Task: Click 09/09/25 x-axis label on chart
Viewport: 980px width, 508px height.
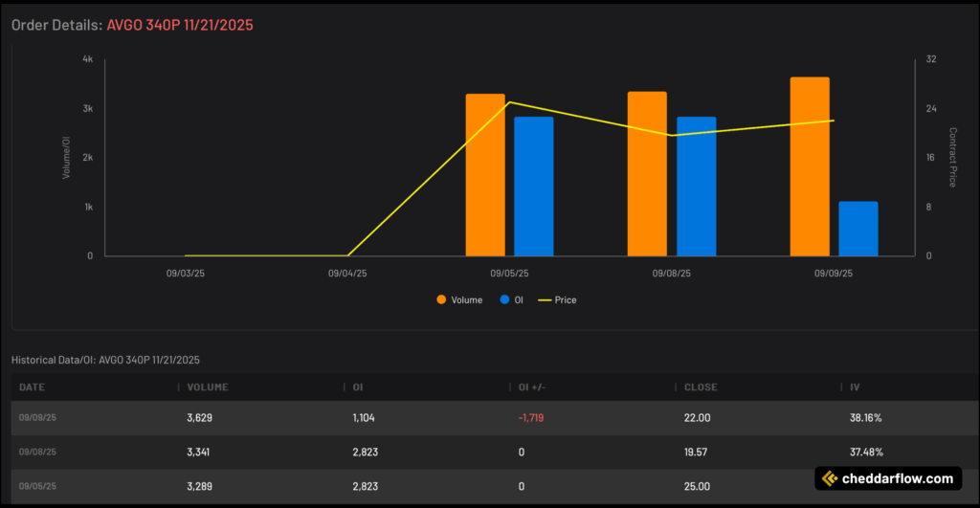Action: [834, 274]
